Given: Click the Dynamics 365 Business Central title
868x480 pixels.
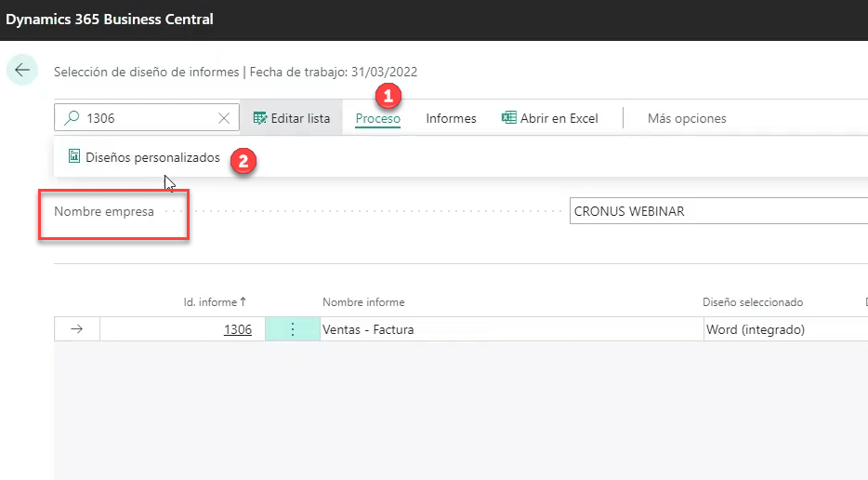Looking at the screenshot, I should click(x=110, y=20).
